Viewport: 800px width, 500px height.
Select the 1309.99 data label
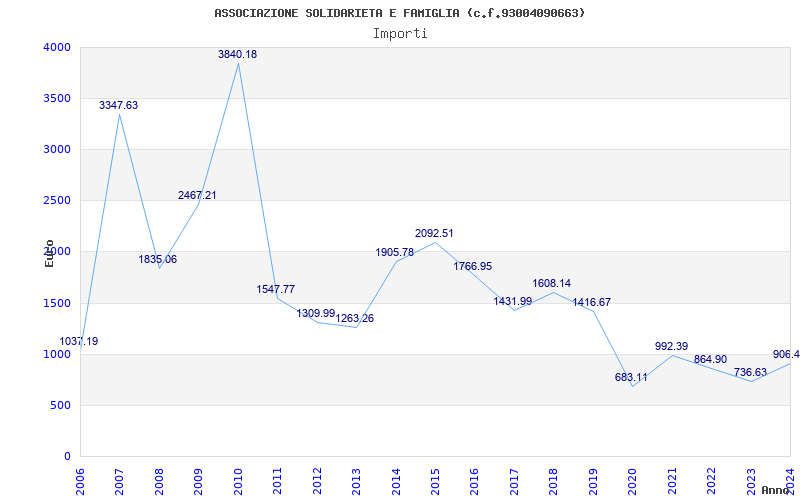(x=316, y=313)
